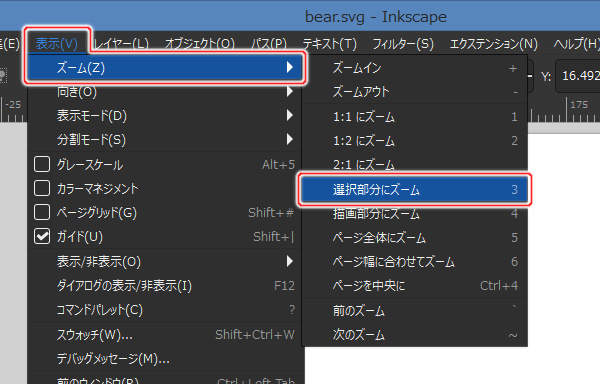Image resolution: width=600 pixels, height=384 pixels.
Task: Expand the 表示/非表示(O) submenu
Action: click(x=165, y=262)
